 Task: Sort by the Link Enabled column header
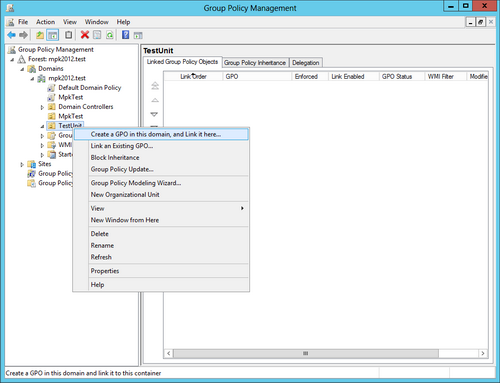(x=354, y=76)
